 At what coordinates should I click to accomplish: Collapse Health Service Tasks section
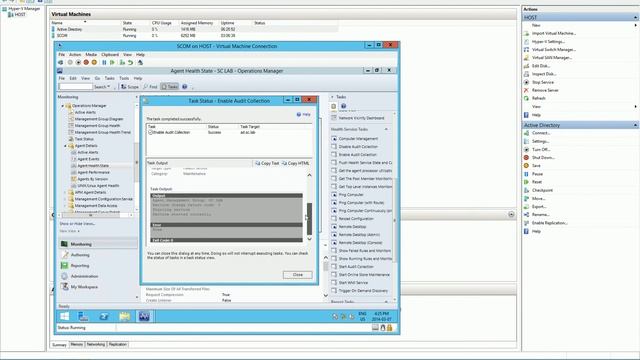[386, 129]
